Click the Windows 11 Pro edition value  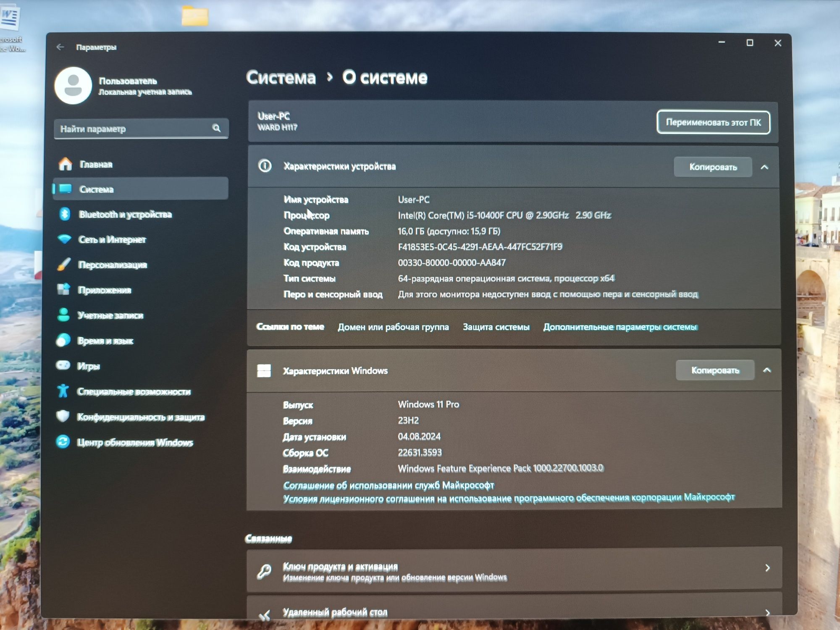(428, 404)
